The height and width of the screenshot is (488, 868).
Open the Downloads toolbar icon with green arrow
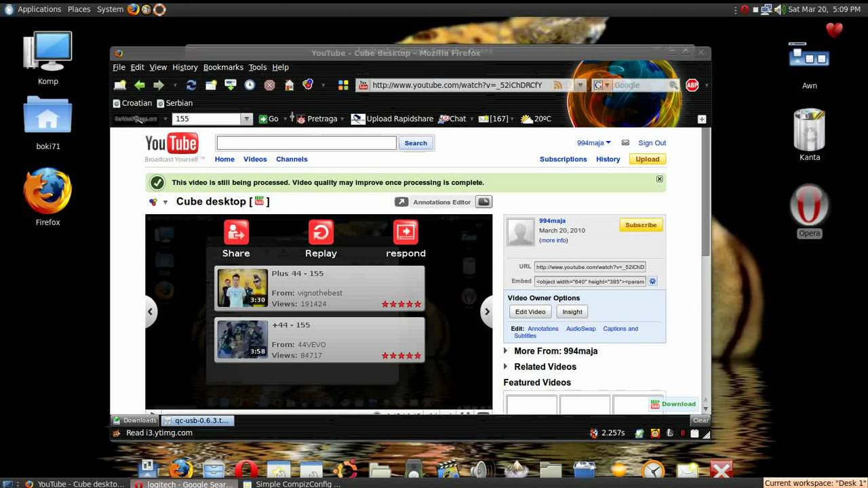coord(231,85)
